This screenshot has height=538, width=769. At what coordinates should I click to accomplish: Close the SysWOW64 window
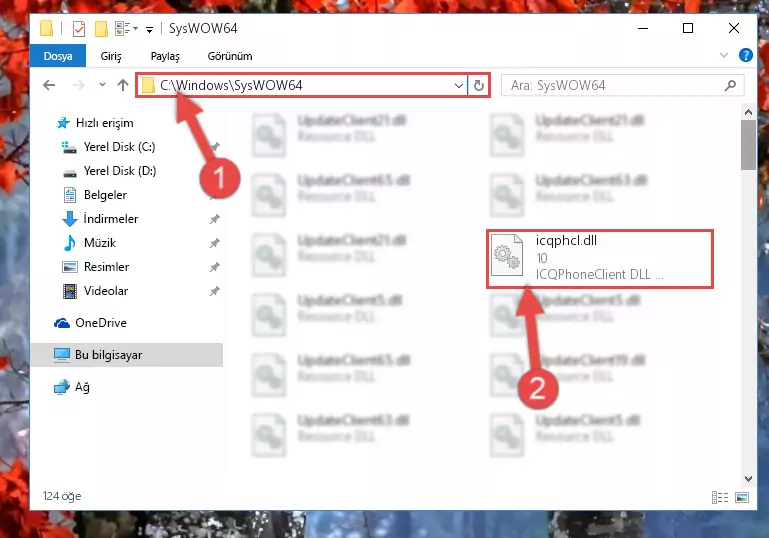pyautogui.click(x=734, y=28)
